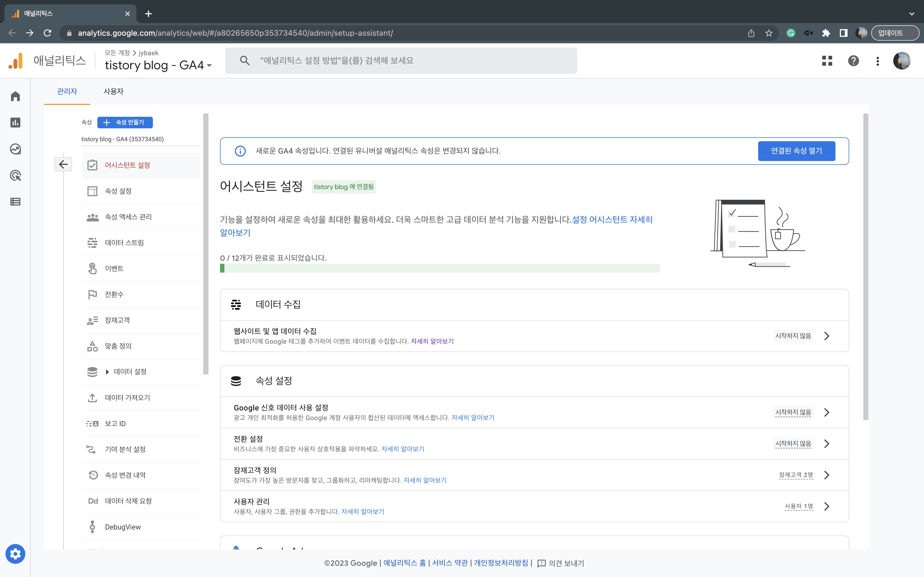Switch to the 사용자 tab
This screenshot has height=577, width=924.
[x=113, y=91]
